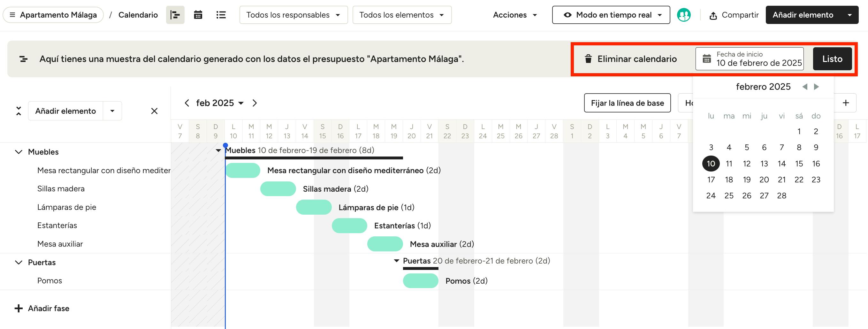Open the Acciones menu
This screenshot has width=868, height=329.
514,15
